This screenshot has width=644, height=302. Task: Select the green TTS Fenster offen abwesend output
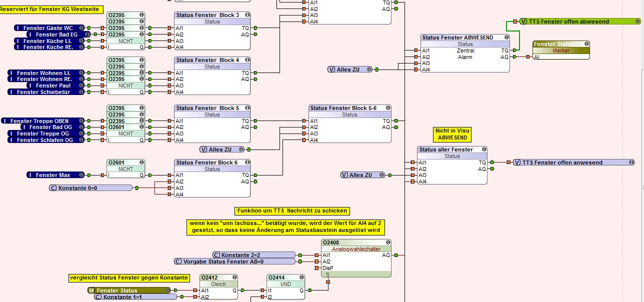click(x=580, y=21)
